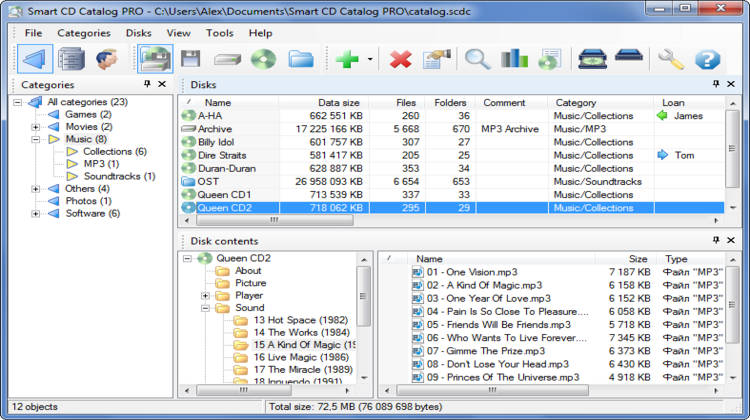
Task: Click the open CD tray icon
Action: (x=593, y=59)
